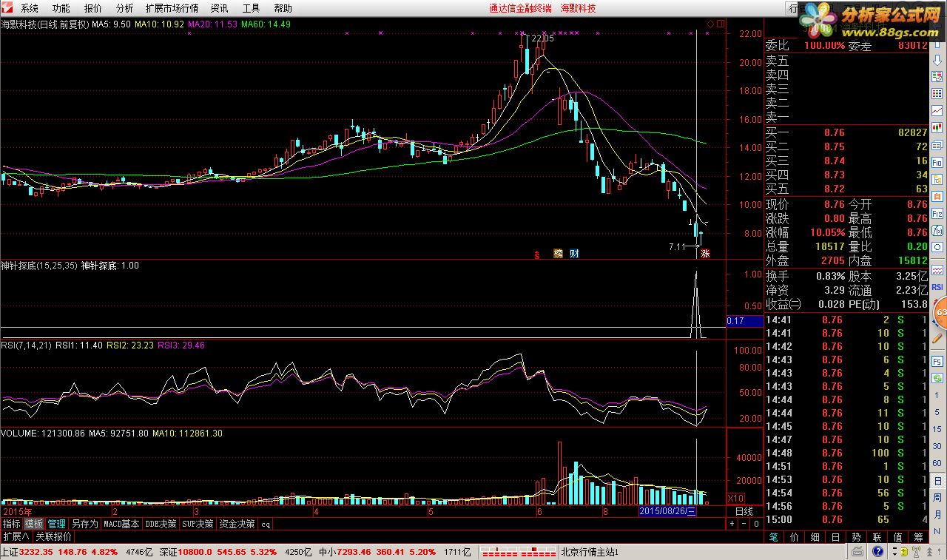The image size is (947, 560).
Task: Switch to the 筹 chip distribution tab
Action: tap(918, 537)
